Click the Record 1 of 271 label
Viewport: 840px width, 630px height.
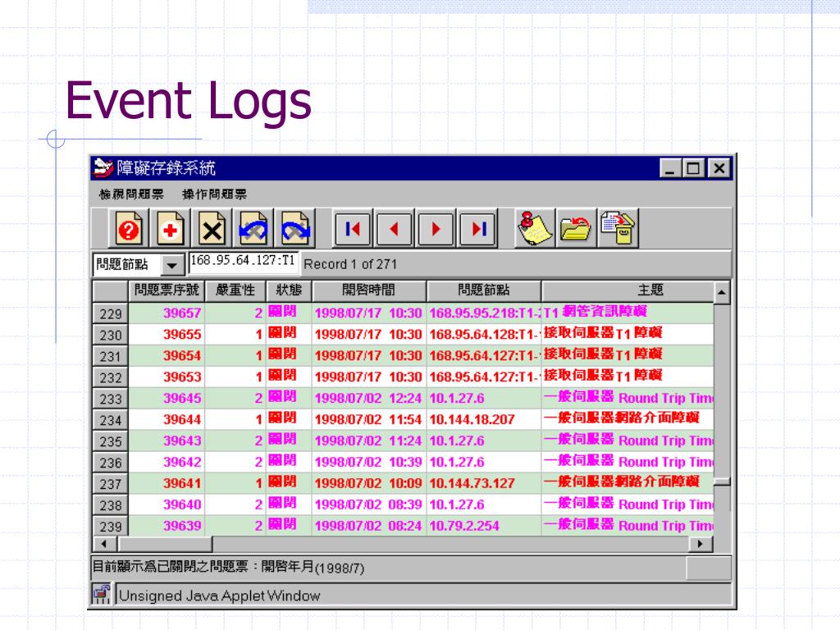(350, 264)
